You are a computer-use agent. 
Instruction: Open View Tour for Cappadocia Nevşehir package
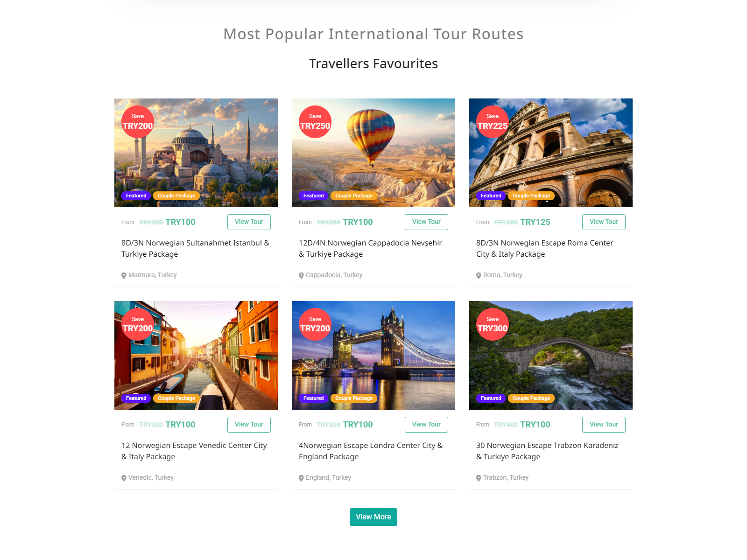426,222
